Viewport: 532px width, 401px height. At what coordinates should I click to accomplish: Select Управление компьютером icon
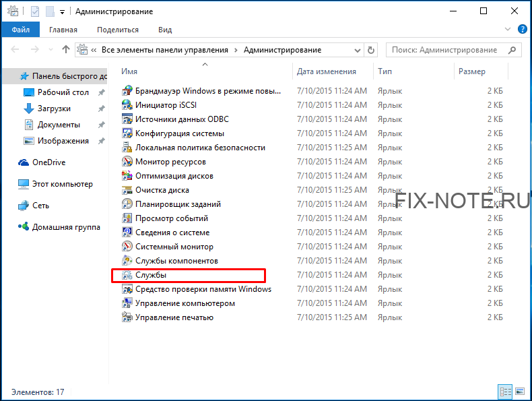point(127,303)
